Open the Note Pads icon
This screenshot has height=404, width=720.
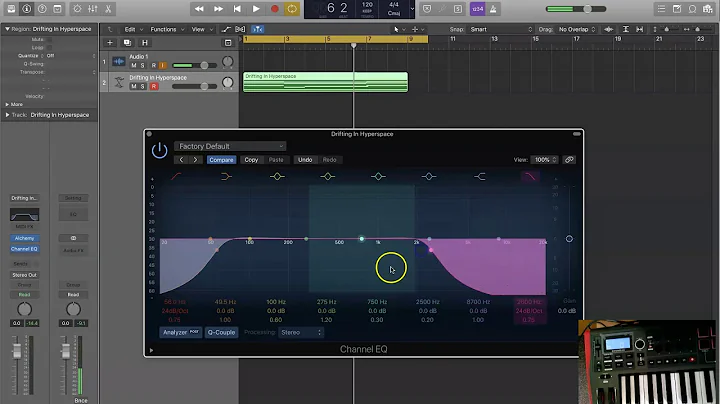pos(677,9)
